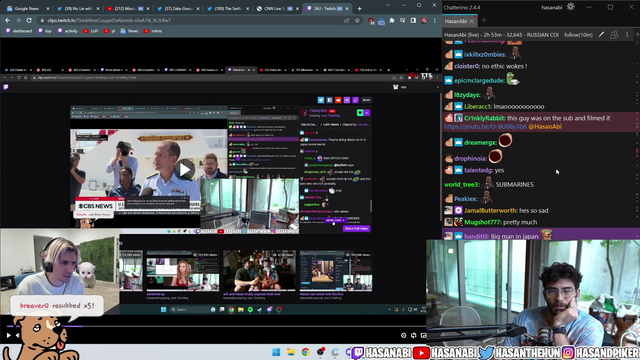Viewport: 640px width, 360px height.
Task: Open Chatterino split three-dot menu
Action: [627, 35]
